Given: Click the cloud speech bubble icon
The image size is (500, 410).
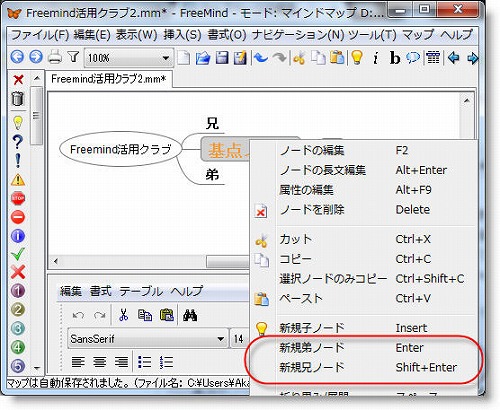Looking at the screenshot, I should click(x=413, y=58).
